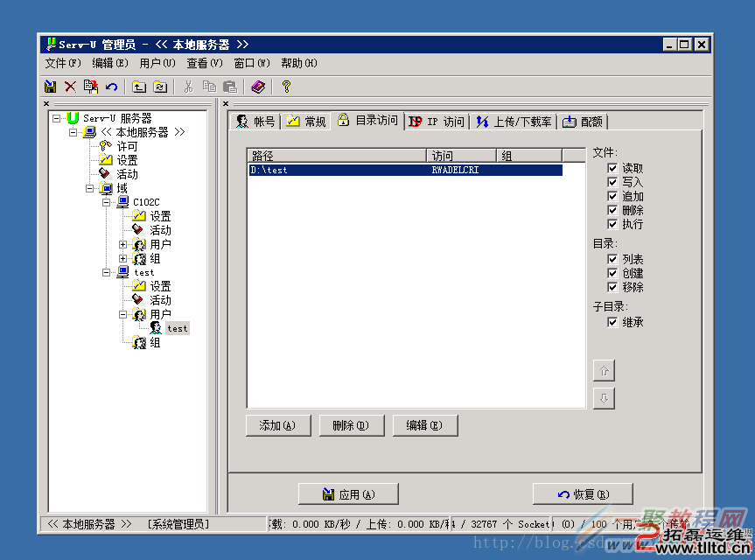755x560 pixels.
Task: Click the yellow question mark toolbar icon
Action: 285,87
